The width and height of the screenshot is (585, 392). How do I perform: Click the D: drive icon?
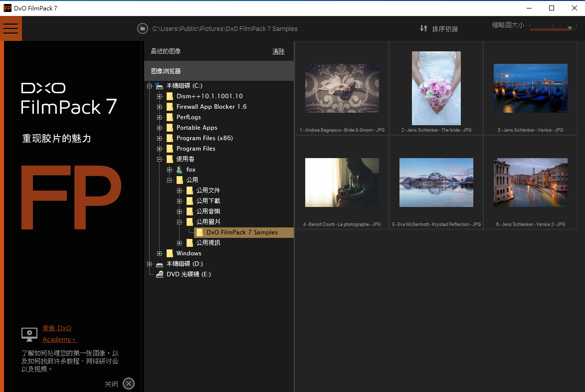[159, 264]
